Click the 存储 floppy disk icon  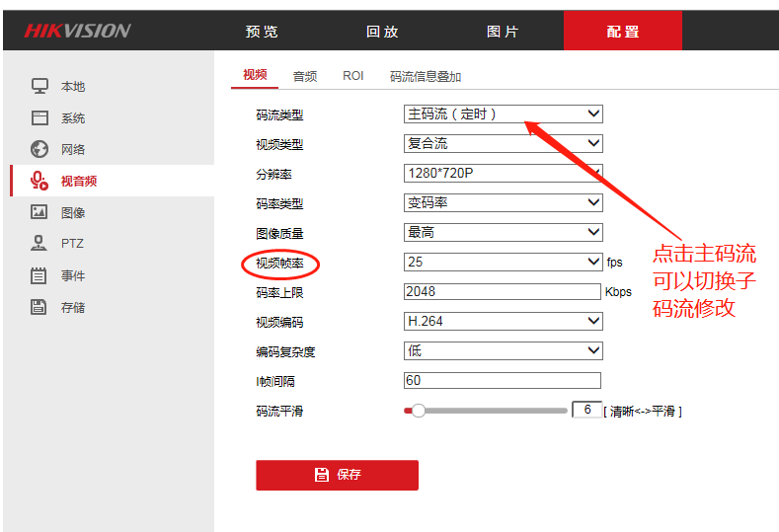point(39,307)
